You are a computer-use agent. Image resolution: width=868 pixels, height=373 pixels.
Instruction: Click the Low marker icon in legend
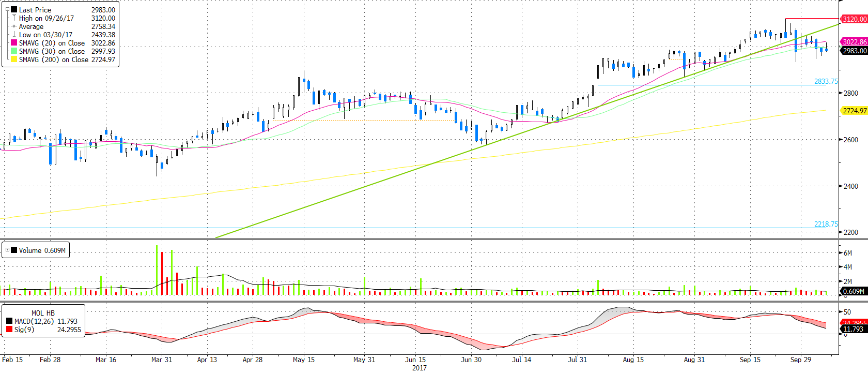pyautogui.click(x=14, y=35)
